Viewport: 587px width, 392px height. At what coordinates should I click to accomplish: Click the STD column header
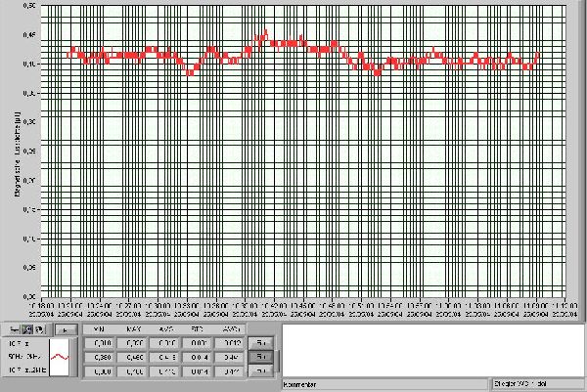pyautogui.click(x=199, y=329)
